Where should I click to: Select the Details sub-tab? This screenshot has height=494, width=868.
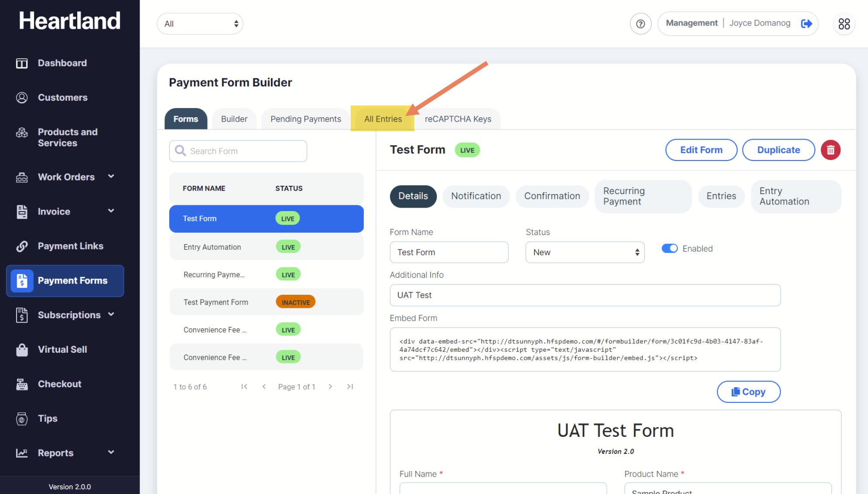click(413, 196)
